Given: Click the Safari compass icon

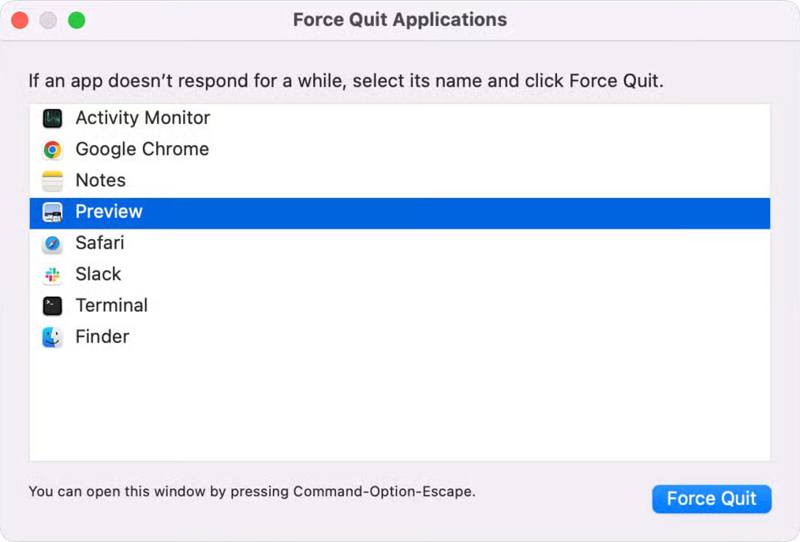Looking at the screenshot, I should coord(53,243).
